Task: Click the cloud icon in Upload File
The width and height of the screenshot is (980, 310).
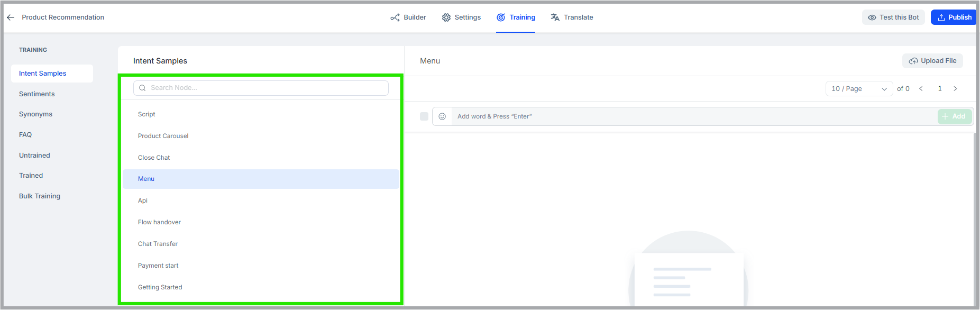Action: pyautogui.click(x=913, y=61)
